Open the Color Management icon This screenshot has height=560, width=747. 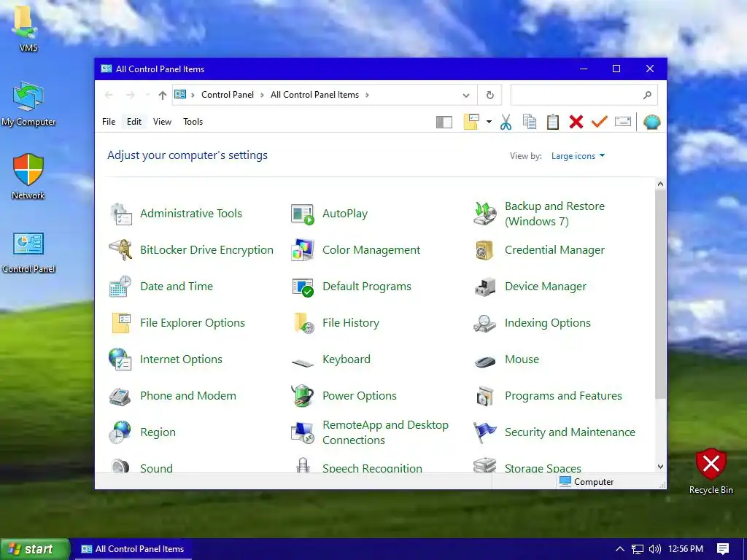click(303, 250)
